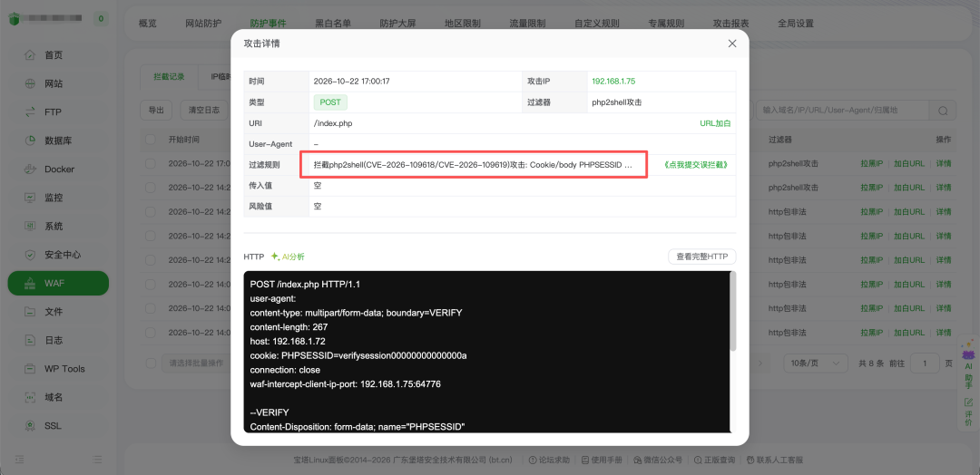The height and width of the screenshot is (475, 980).
Task: Focus the 输入域名/IP/URL search field
Action: click(x=843, y=111)
